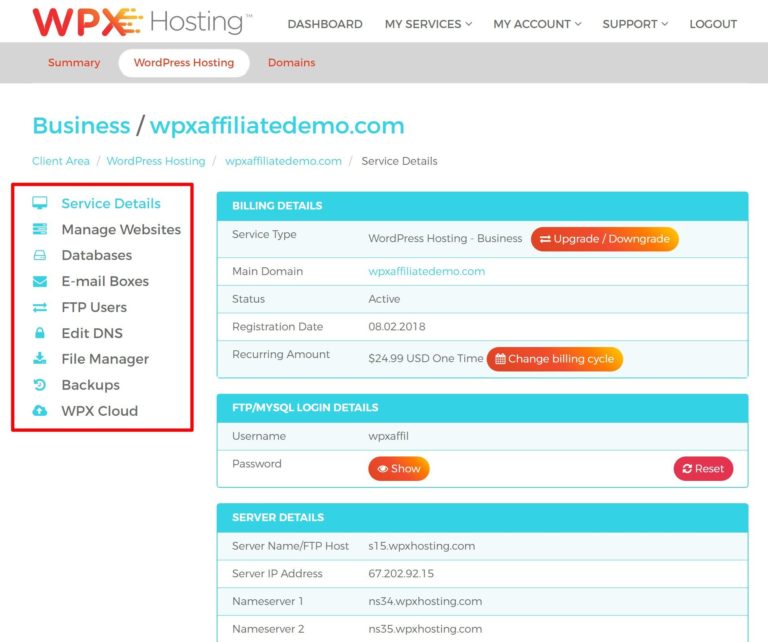Open WPX Cloud page
Viewport: 768px width, 642px height.
pos(99,411)
